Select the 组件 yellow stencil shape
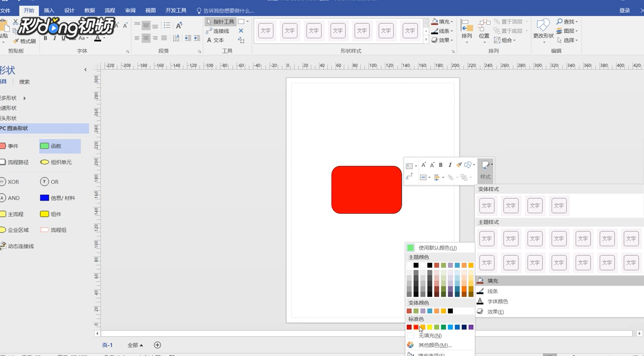Viewport: 644px width, 356px height. (x=51, y=214)
